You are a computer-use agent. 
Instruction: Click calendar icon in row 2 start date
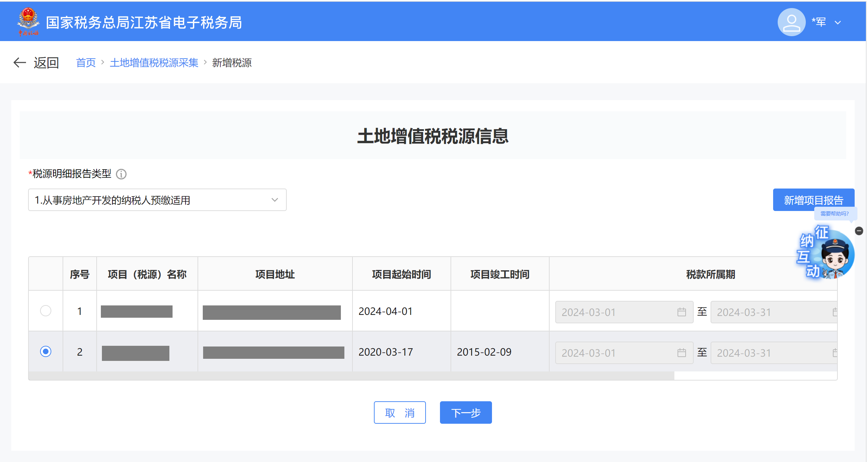681,353
